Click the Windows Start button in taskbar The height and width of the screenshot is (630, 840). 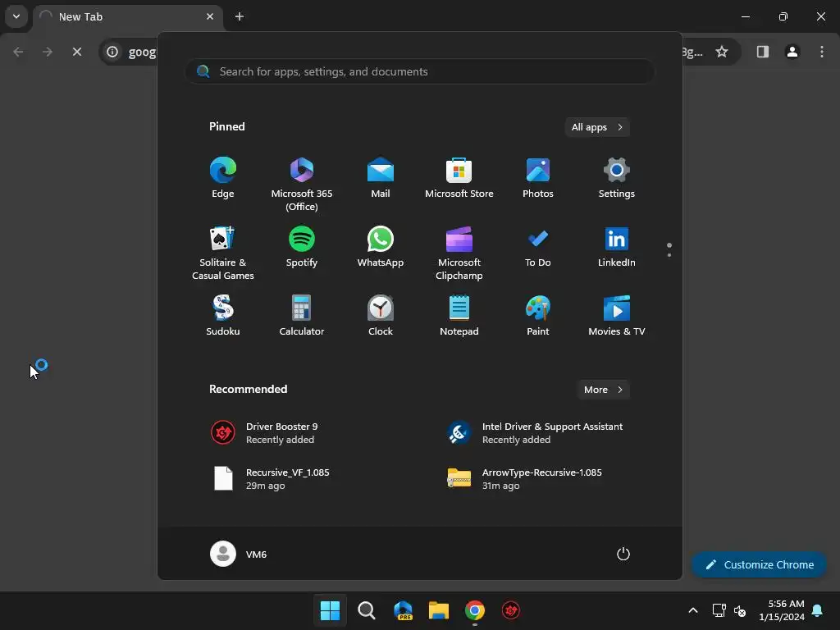[x=330, y=610]
